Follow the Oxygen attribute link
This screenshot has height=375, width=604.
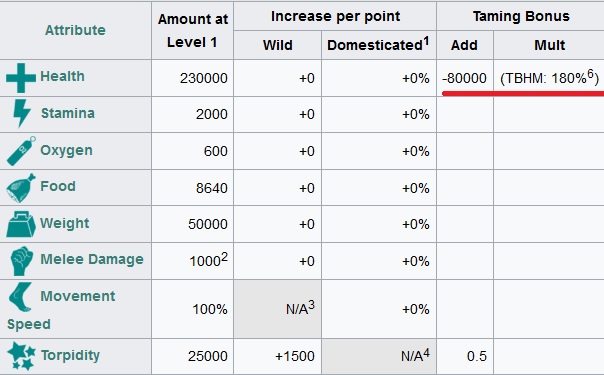click(x=66, y=150)
